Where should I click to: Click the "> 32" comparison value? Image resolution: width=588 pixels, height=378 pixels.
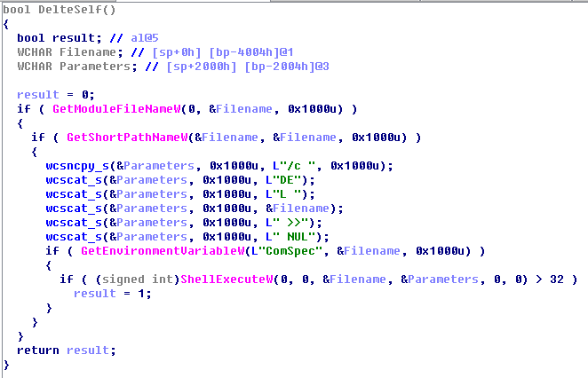[x=550, y=280]
